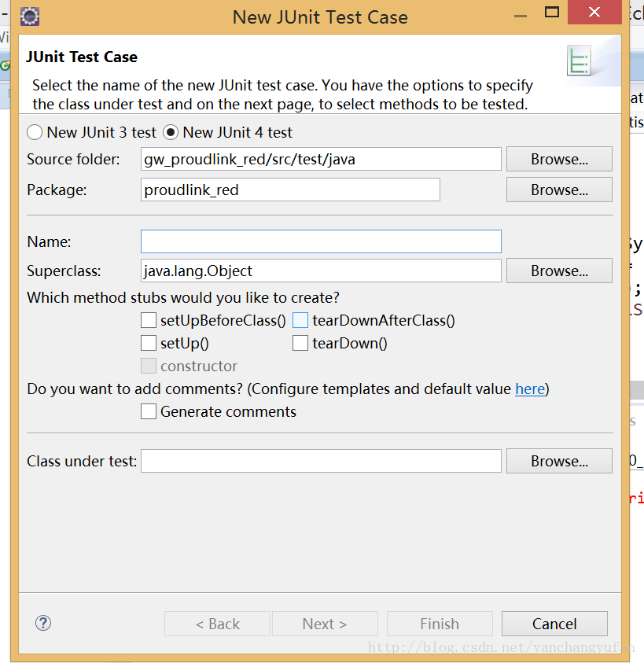
Task: Tick the tearDown() stub checkbox
Action: click(x=300, y=343)
